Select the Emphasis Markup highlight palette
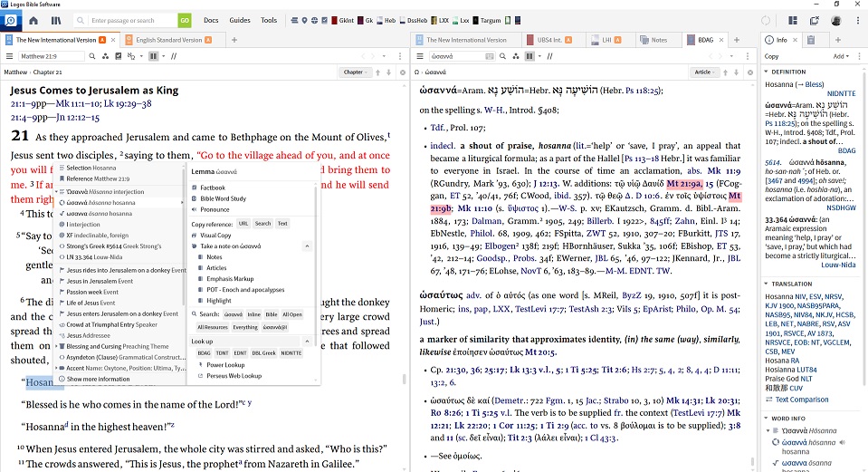Viewport: 868px width, 472px height. (x=228, y=278)
